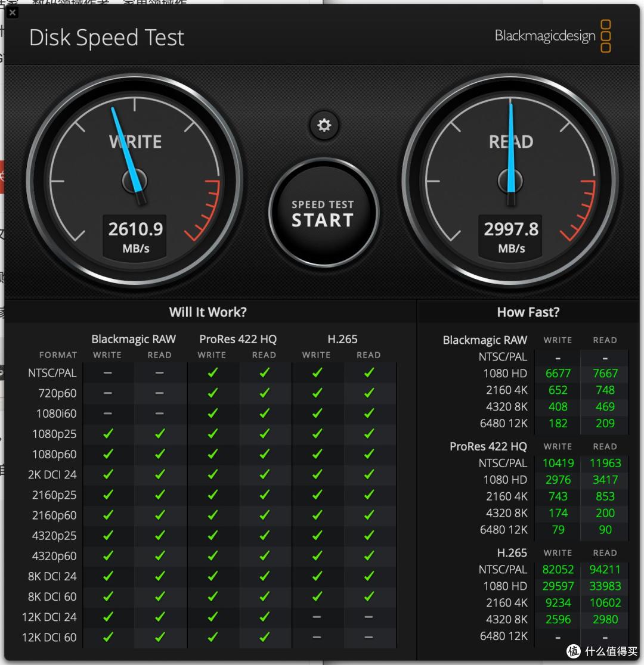
Task: Click the 720p60 format row label
Action: (x=57, y=393)
